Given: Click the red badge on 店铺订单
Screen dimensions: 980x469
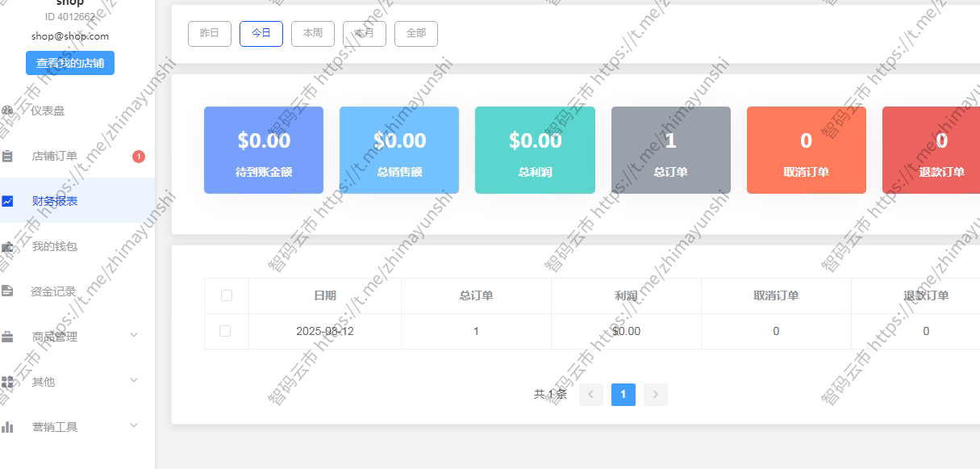Looking at the screenshot, I should [x=139, y=157].
